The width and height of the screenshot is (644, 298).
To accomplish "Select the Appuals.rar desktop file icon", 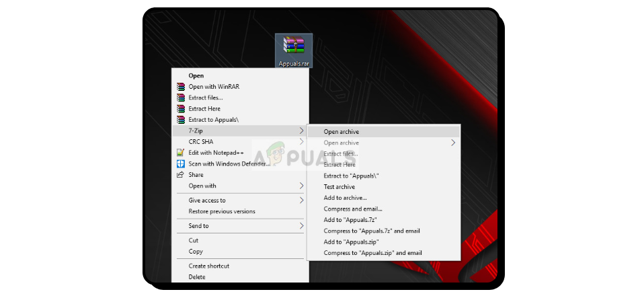I will click(294, 50).
